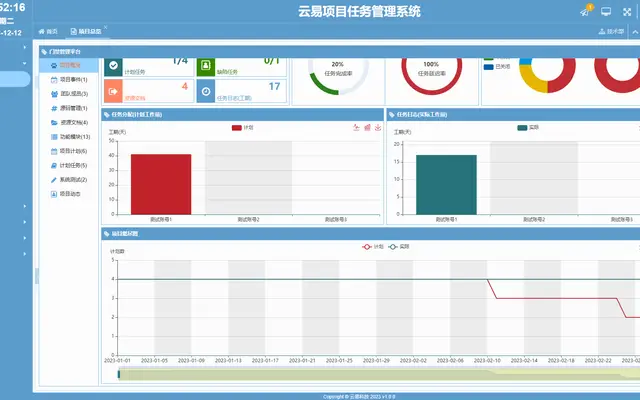This screenshot has height=400, width=640.
Task: Switch to the 首页 home tab
Action: 48,31
